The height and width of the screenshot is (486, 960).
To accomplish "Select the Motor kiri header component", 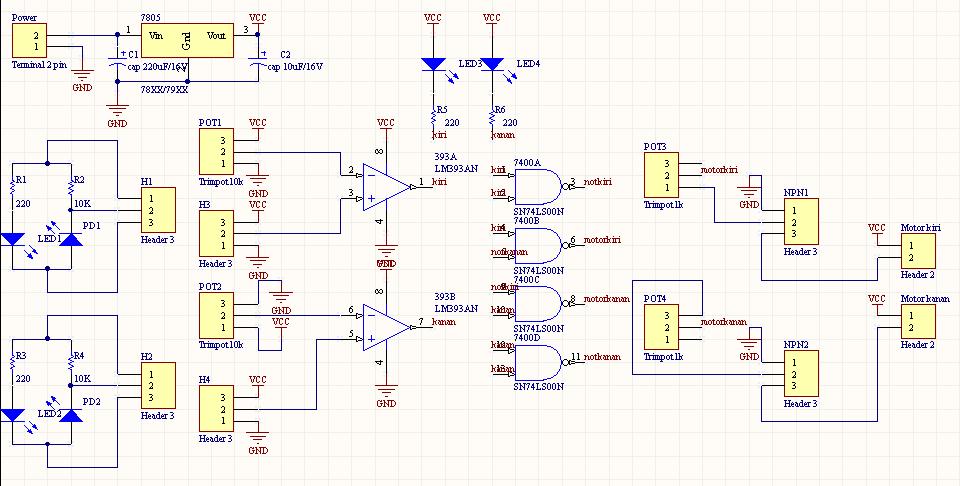I will (918, 252).
